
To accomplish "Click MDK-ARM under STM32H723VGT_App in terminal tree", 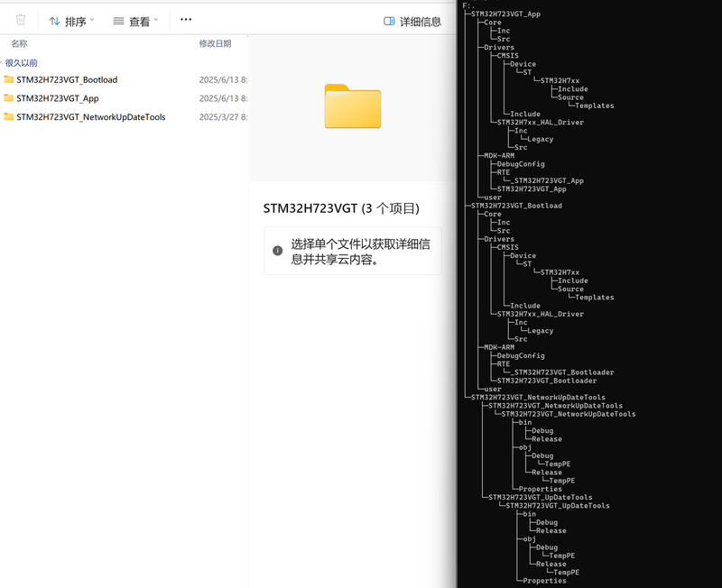I will pyautogui.click(x=499, y=155).
